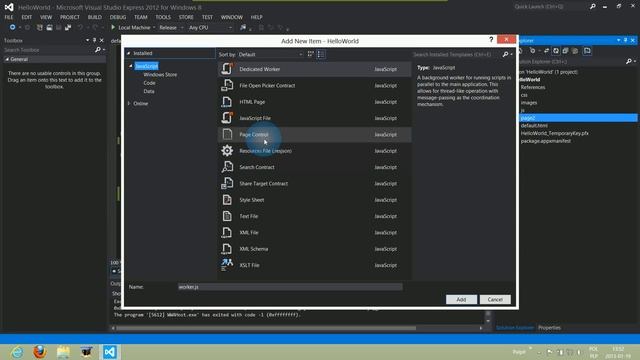Viewport: 640px width, 360px height.
Task: Expand the Online templates node
Action: click(x=129, y=103)
